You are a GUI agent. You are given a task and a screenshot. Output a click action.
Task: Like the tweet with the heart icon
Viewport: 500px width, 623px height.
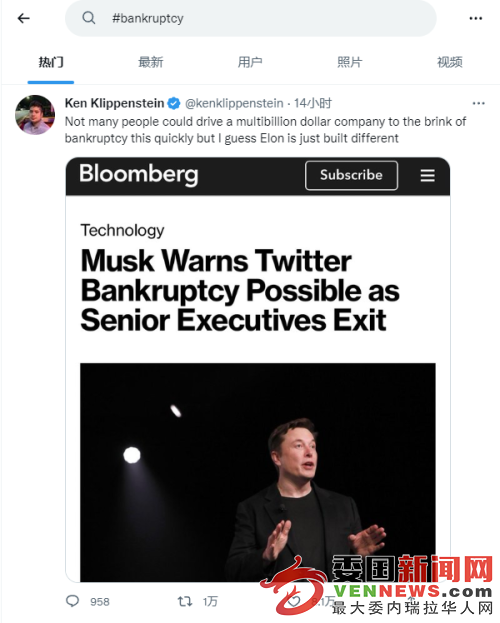(x=294, y=601)
